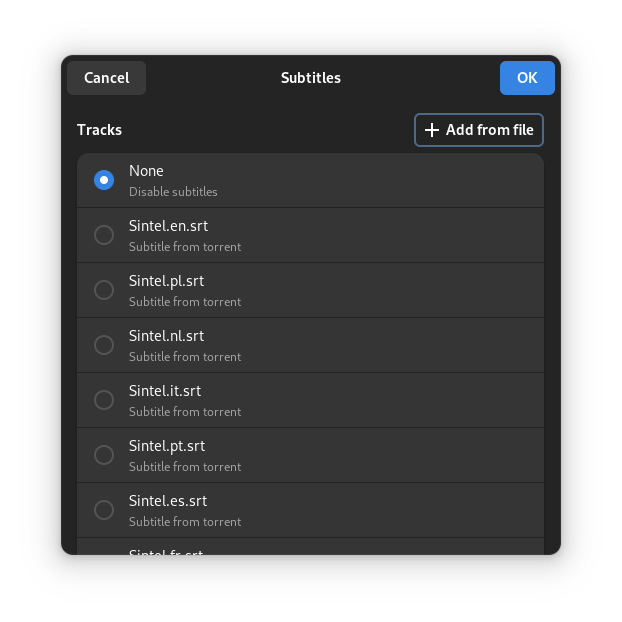Turn on the Sintel.it.srt radio button

tap(104, 400)
